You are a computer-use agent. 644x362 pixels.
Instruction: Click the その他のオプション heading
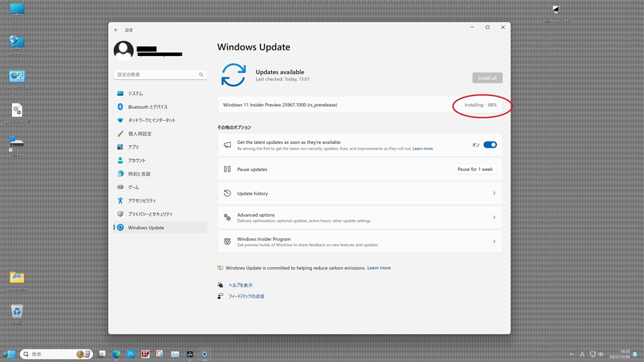pyautogui.click(x=234, y=128)
